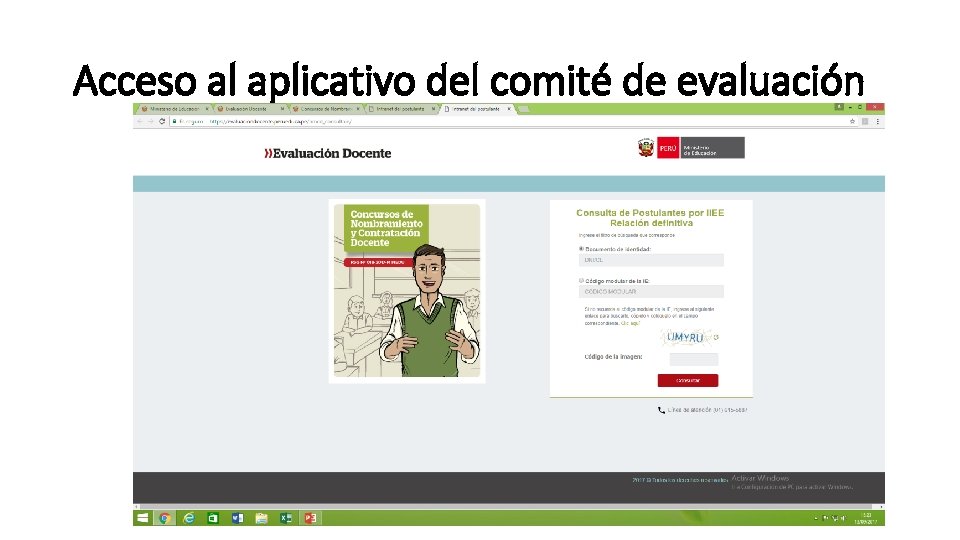Open File Explorer from the taskbar
The width and height of the screenshot is (960, 540).
pos(261,518)
